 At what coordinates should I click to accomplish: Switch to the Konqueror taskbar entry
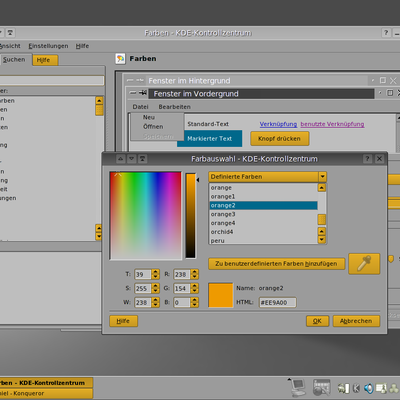click(x=46, y=393)
